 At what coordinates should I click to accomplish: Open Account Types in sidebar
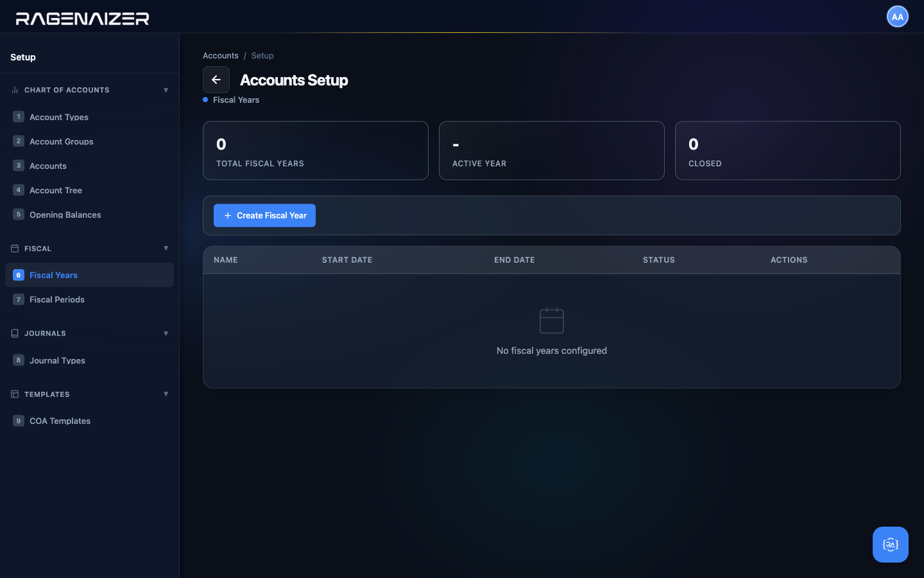tap(89, 117)
